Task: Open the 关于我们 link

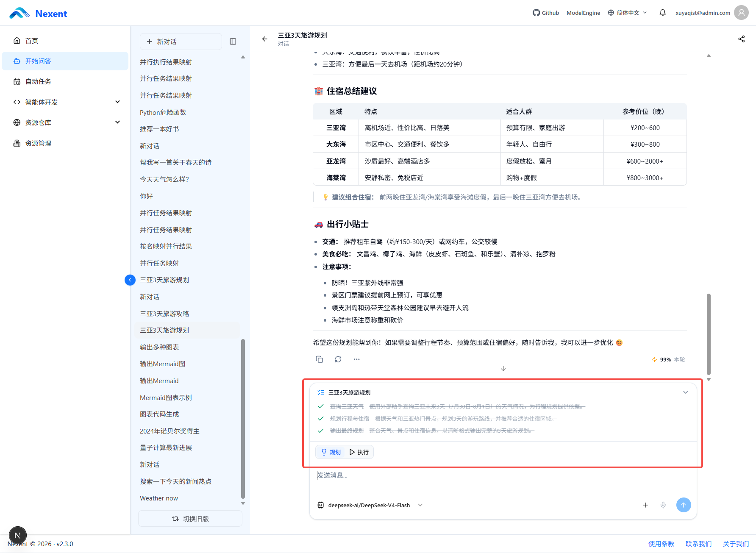Action: tap(736, 544)
